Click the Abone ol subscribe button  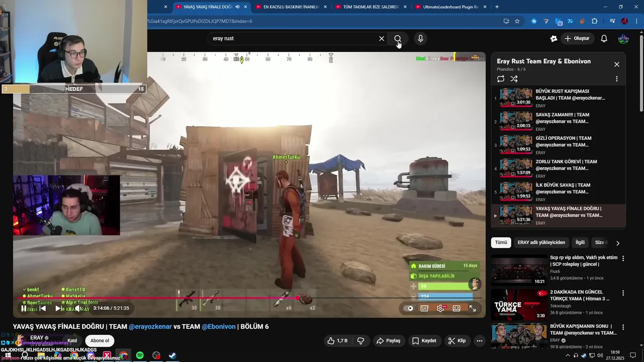(100, 341)
